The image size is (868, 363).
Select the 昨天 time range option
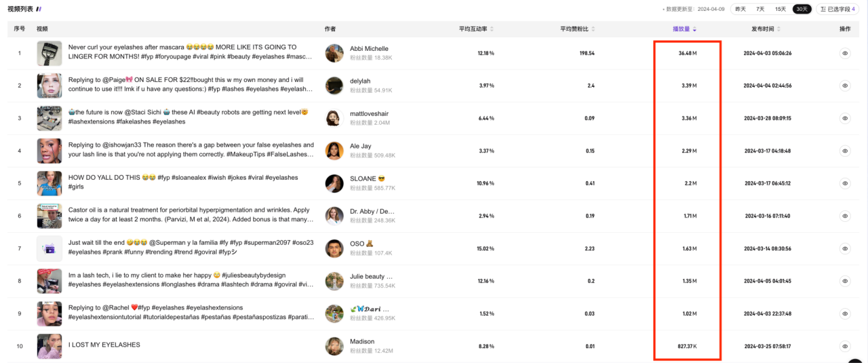tap(741, 9)
